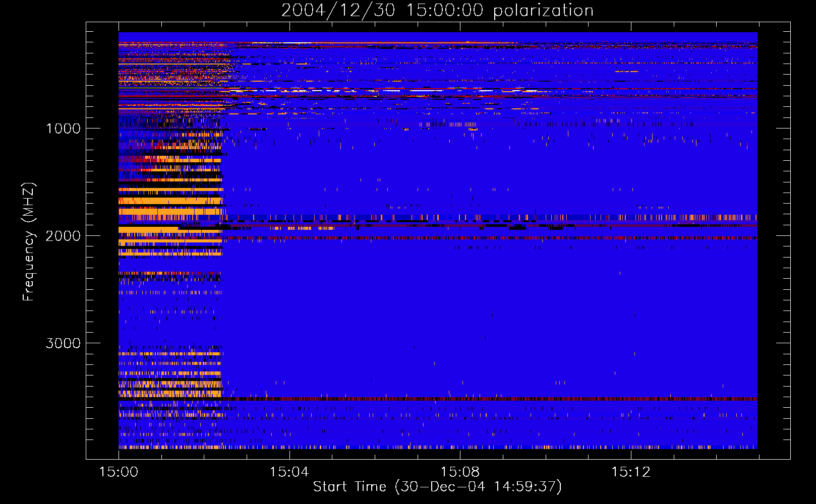Click the 3000 frequency tick label
Image resolution: width=816 pixels, height=504 pixels.
tap(63, 343)
